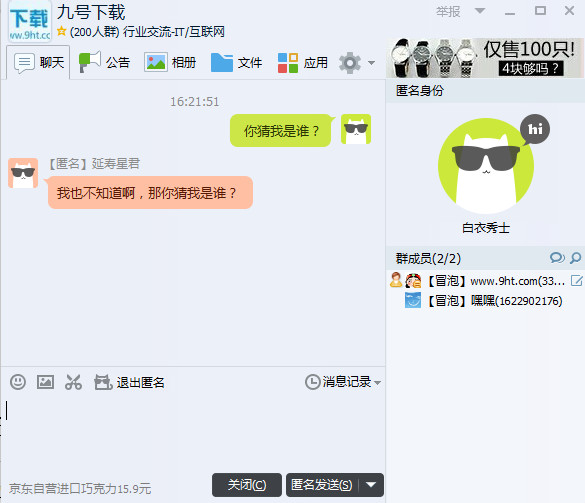The width and height of the screenshot is (585, 503).
Task: Click the 举报 report link
Action: [x=448, y=12]
